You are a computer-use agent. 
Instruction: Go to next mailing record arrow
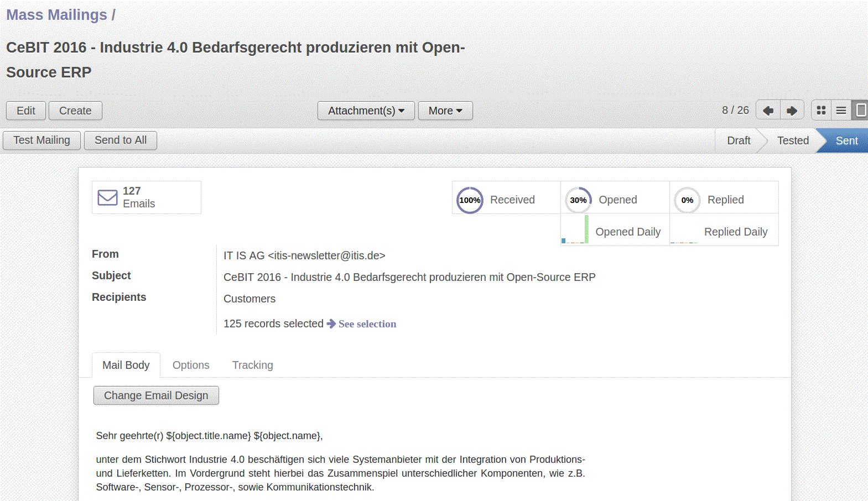tap(792, 111)
